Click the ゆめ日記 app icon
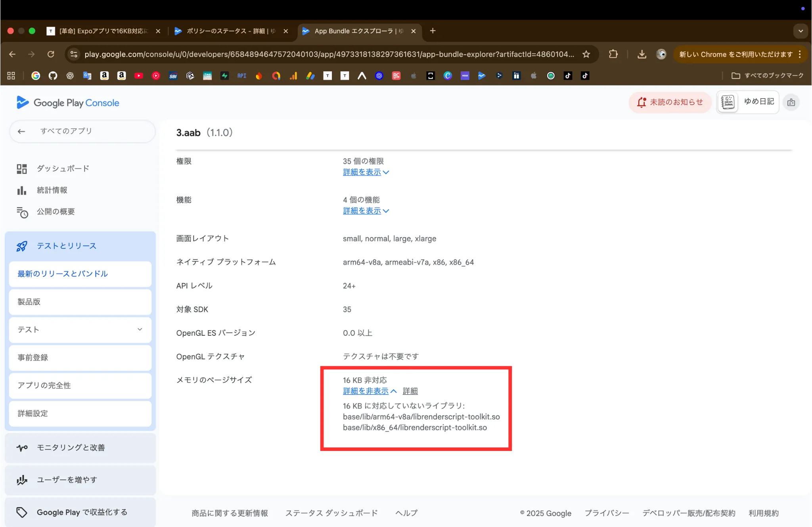 point(728,102)
